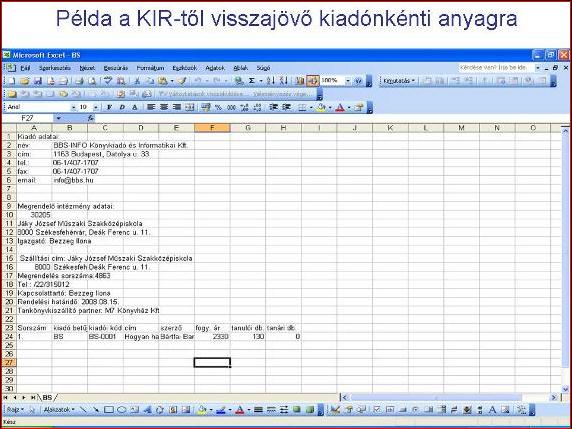Select the Rectangle drawing tool

coord(109,410)
